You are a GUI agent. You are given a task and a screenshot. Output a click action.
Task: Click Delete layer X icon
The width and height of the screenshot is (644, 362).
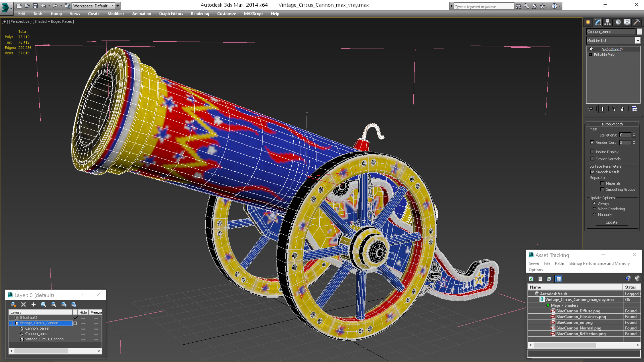tap(23, 304)
